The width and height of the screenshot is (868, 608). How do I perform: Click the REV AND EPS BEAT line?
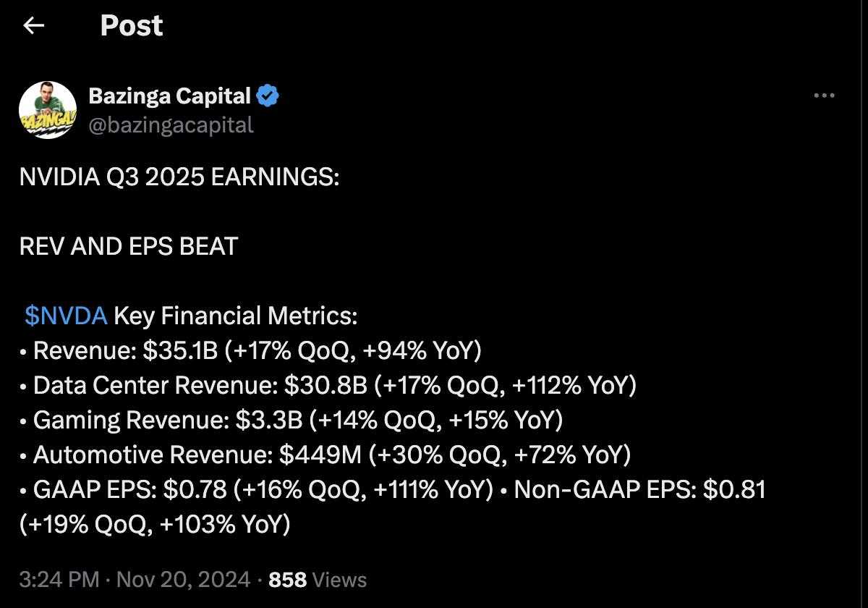click(129, 246)
